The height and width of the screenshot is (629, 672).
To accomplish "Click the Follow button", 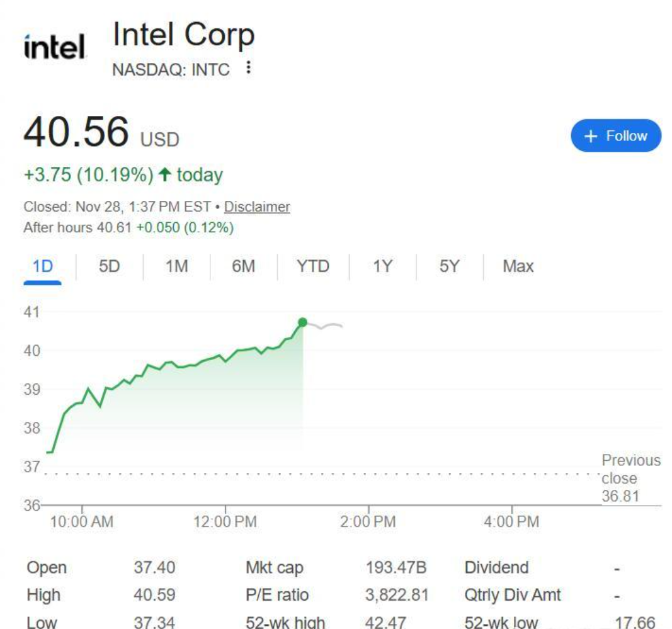I will click(x=615, y=136).
